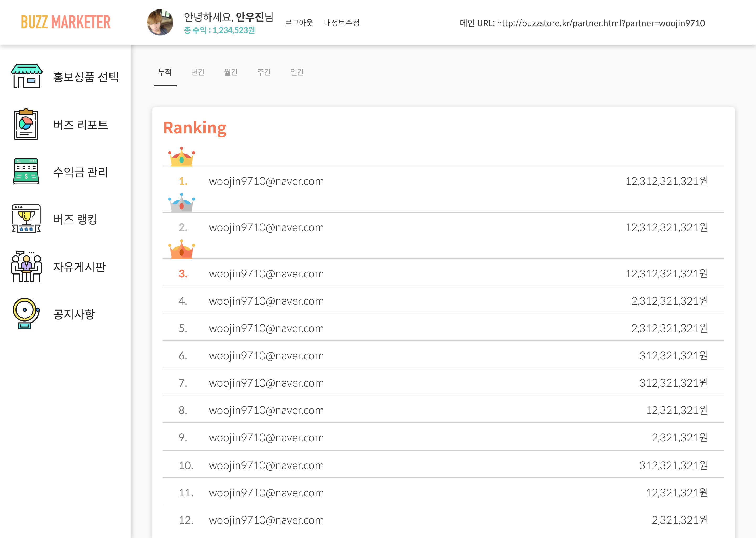Go to 공지사항 menu
The height and width of the screenshot is (538, 756).
pos(74,314)
